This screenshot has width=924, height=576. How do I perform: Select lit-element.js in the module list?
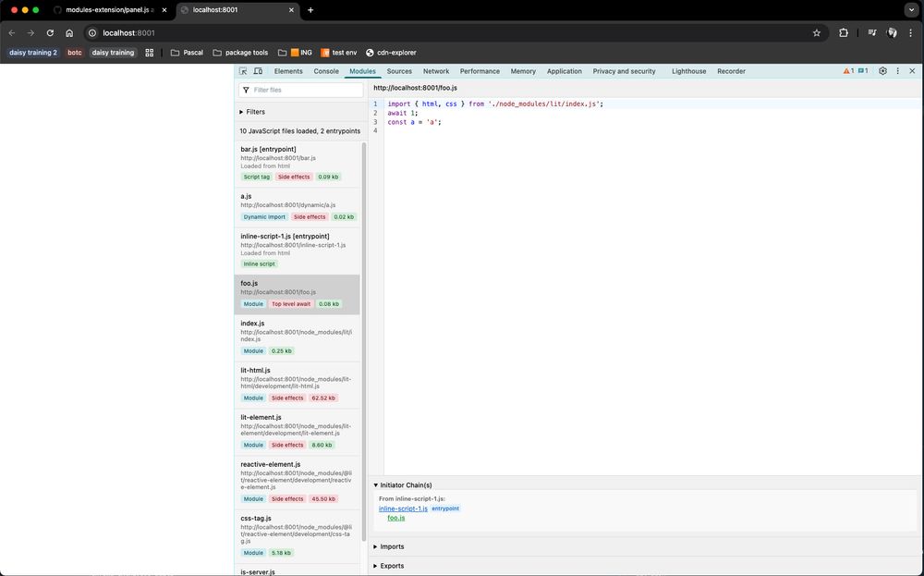point(297,432)
